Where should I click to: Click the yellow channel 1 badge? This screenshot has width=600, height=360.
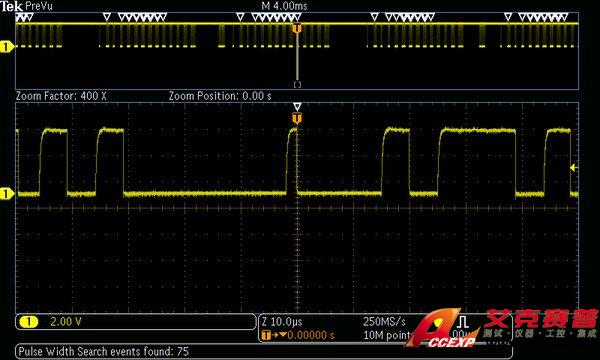(x=29, y=322)
